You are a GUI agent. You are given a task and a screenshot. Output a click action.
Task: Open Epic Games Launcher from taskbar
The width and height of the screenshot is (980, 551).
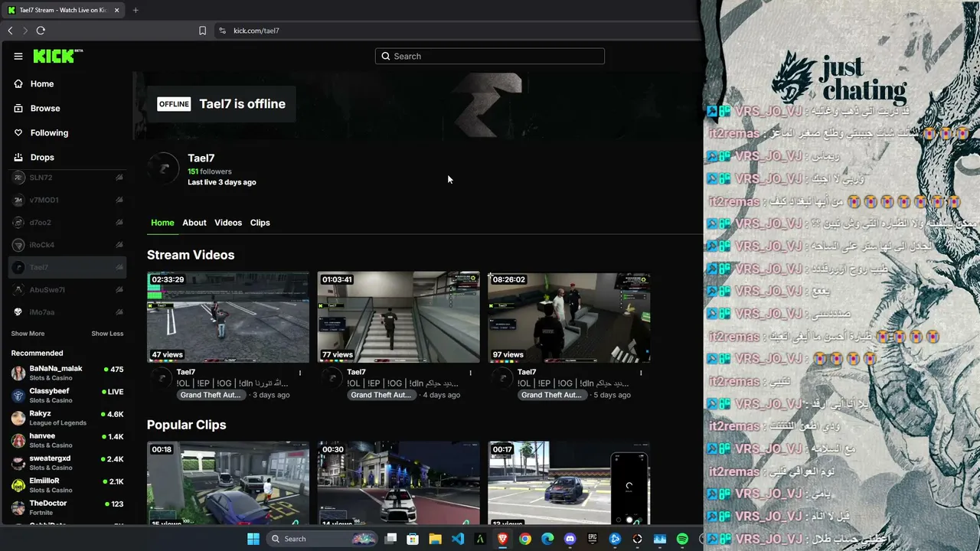[592, 539]
